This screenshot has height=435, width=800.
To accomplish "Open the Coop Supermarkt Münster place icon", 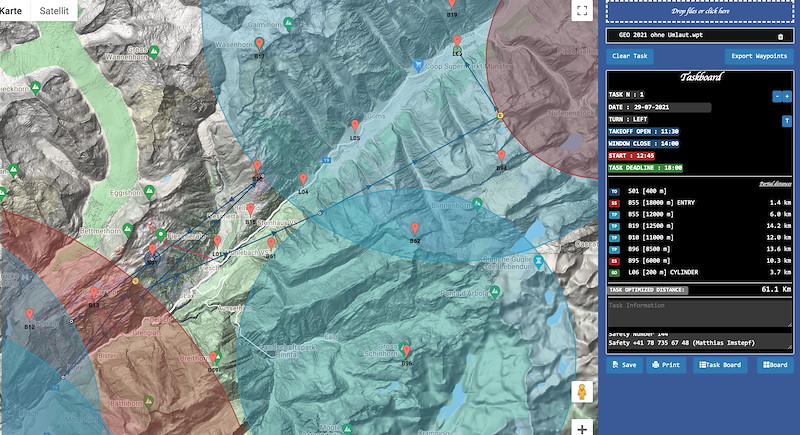I will (418, 65).
